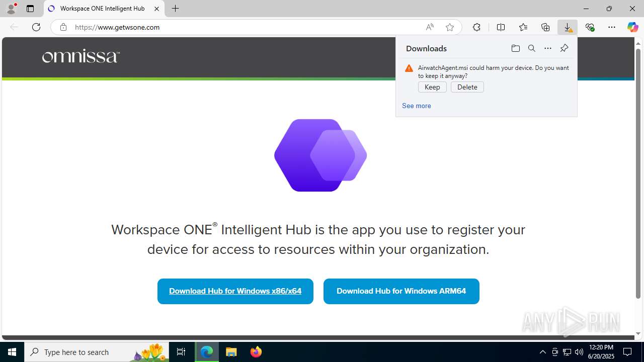
Task: Open the notification center icon
Action: click(628, 352)
